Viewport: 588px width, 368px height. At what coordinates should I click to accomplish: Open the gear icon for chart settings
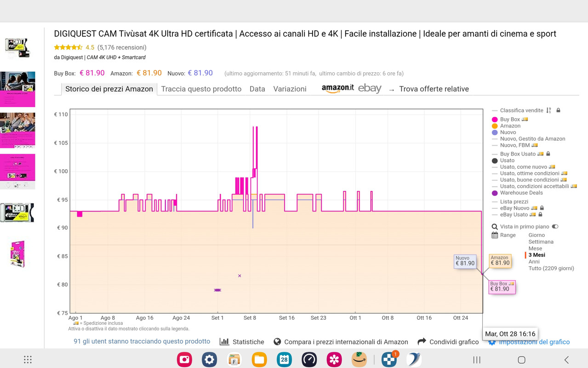click(x=492, y=342)
